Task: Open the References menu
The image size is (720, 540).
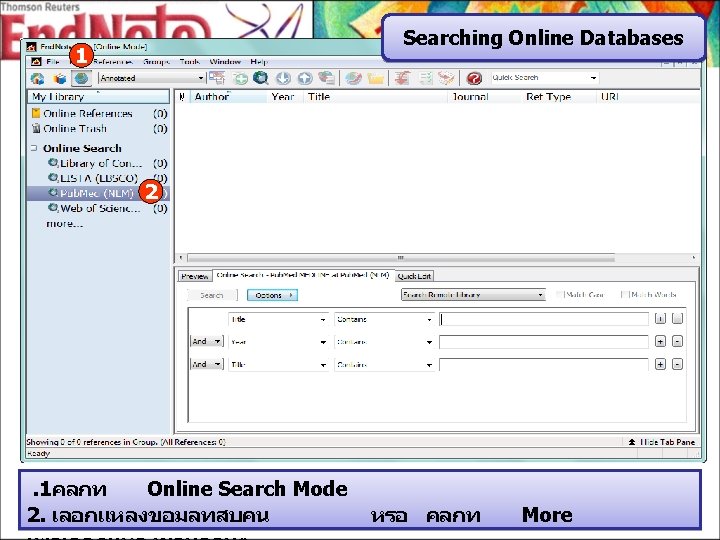Action: click(x=113, y=62)
